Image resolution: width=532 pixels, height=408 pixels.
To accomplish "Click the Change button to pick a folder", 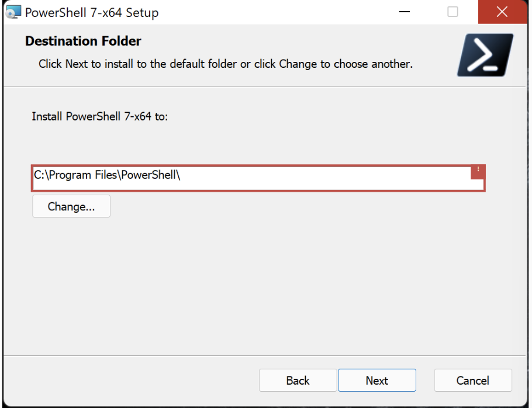I will pos(71,206).
